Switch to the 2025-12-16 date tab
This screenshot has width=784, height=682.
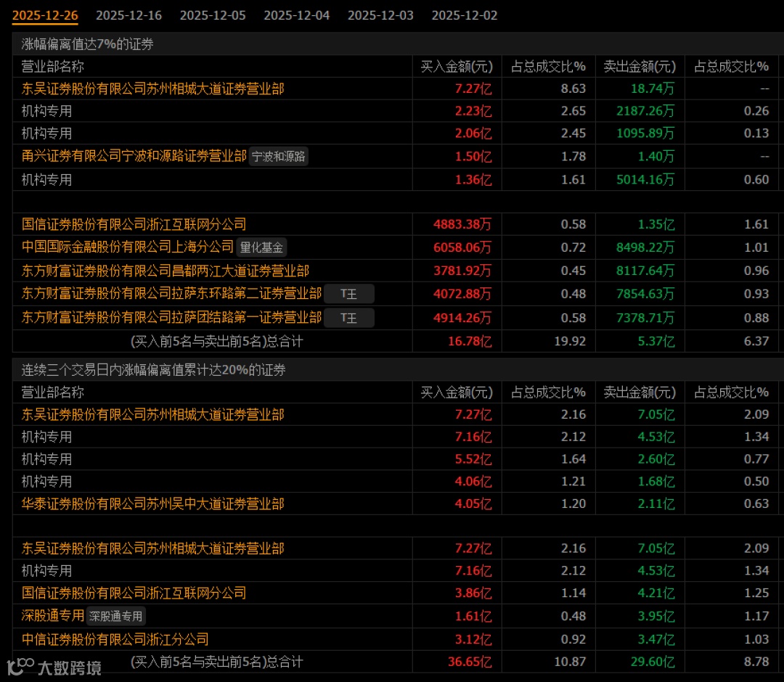pyautogui.click(x=129, y=15)
